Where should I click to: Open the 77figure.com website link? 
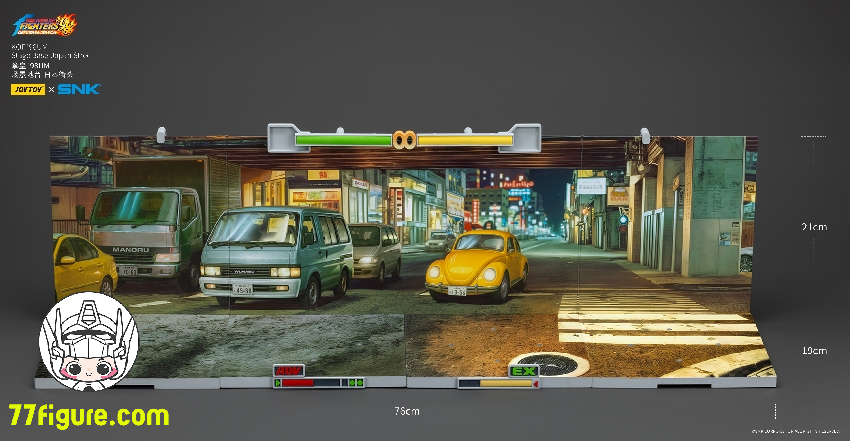pyautogui.click(x=89, y=415)
